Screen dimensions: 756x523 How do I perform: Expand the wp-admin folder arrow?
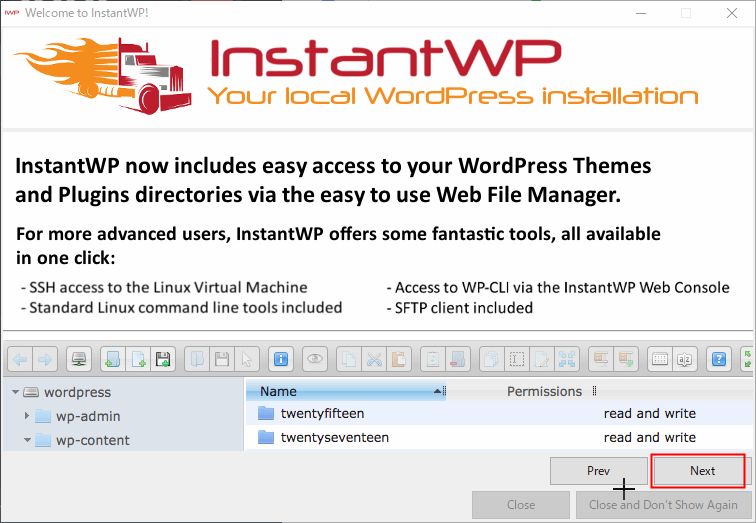[x=27, y=416]
